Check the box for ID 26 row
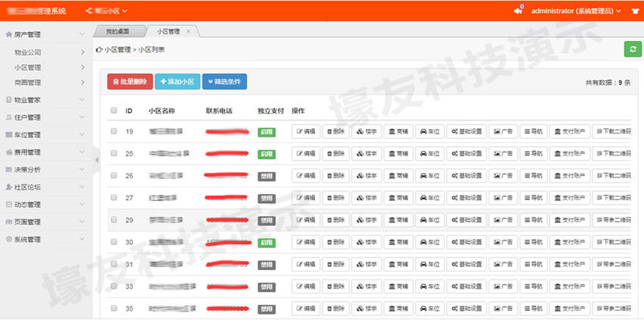Viewport: 644px width, 320px height. pos(114,175)
